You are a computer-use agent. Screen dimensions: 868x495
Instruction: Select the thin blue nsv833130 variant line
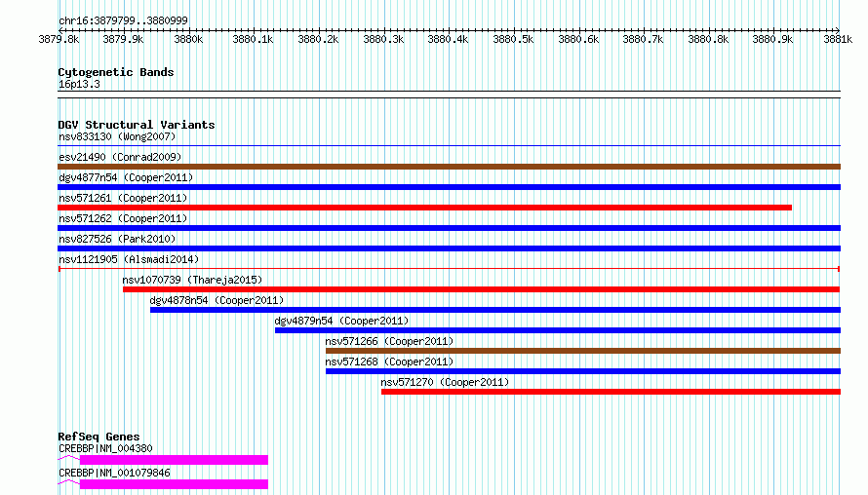pos(449,146)
